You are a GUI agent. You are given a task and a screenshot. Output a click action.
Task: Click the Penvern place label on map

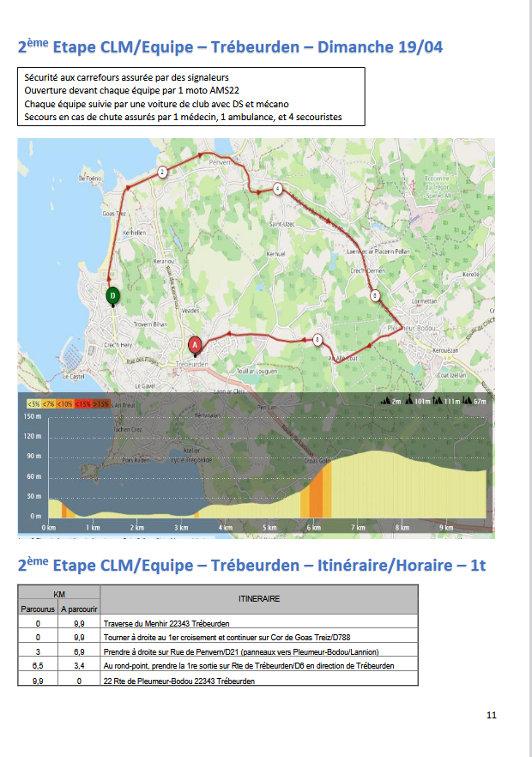click(x=221, y=162)
